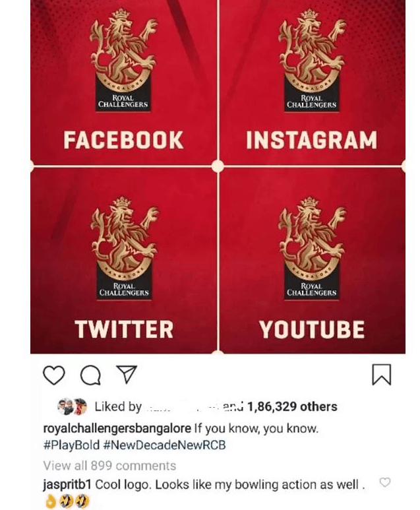
Task: Tap the liker avatar thumbnails
Action: [x=72, y=406]
